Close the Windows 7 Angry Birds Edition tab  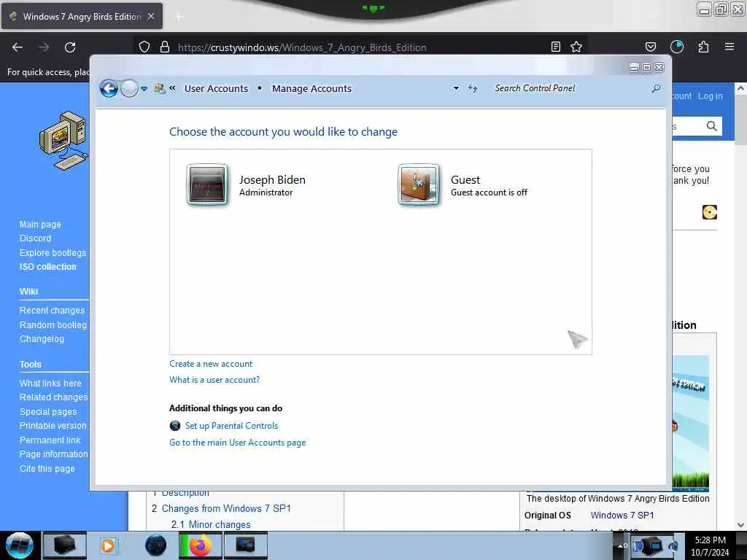151,16
